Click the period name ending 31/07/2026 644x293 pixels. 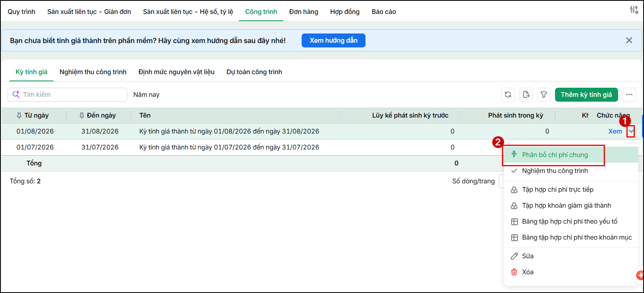(x=229, y=147)
